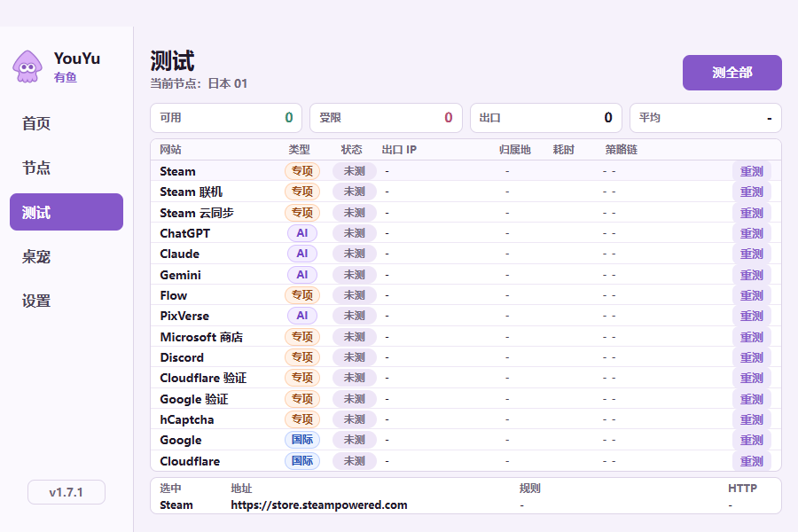The width and height of the screenshot is (798, 532).
Task: Open 设置 in the sidebar
Action: tap(66, 301)
